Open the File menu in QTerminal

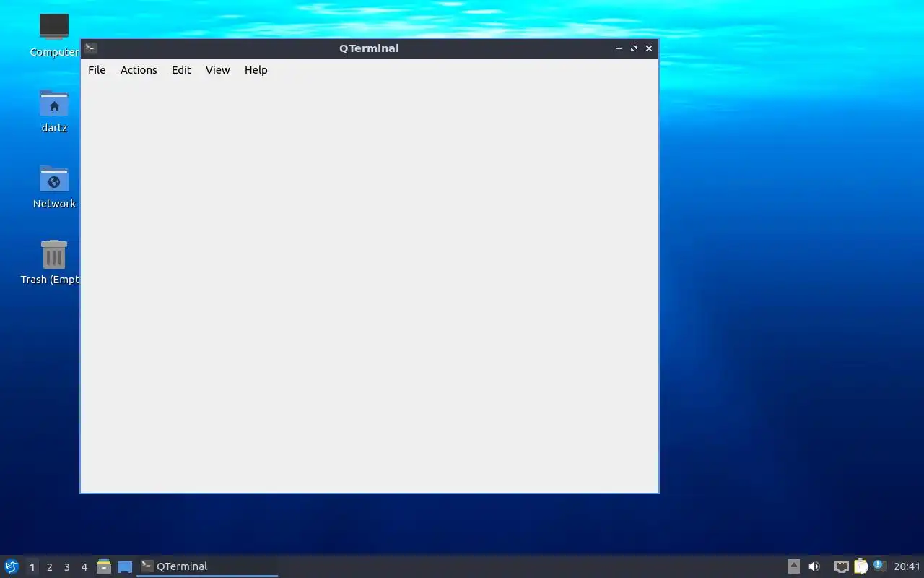coord(97,70)
